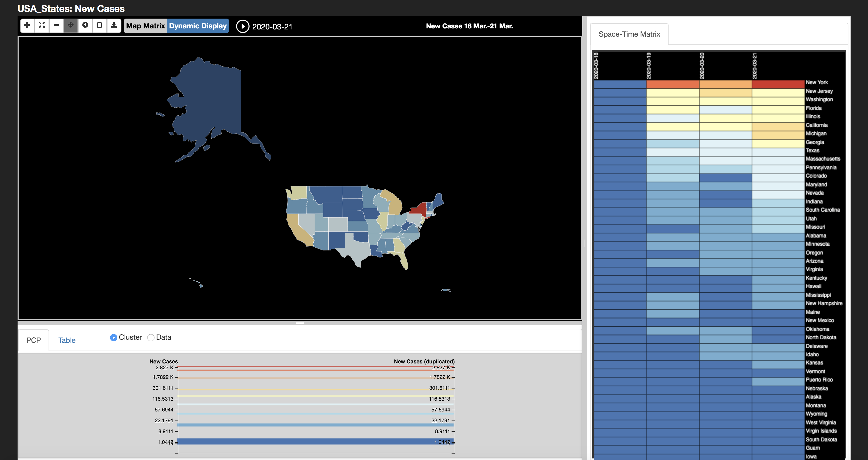The width and height of the screenshot is (868, 460).
Task: Click the 2020-03-19 column header
Action: click(x=649, y=66)
